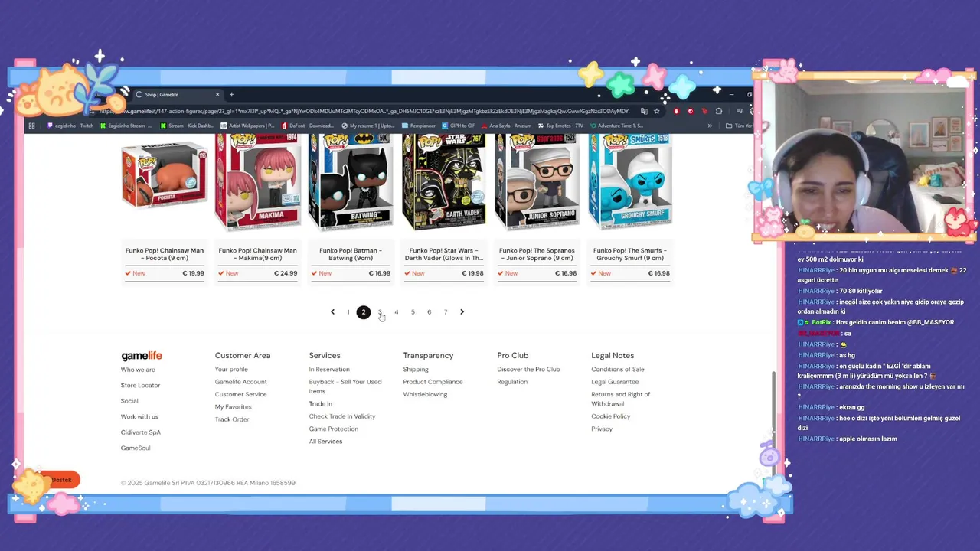Open the Darth Vader Funko Pop image
Image resolution: width=980 pixels, height=551 pixels.
[444, 182]
